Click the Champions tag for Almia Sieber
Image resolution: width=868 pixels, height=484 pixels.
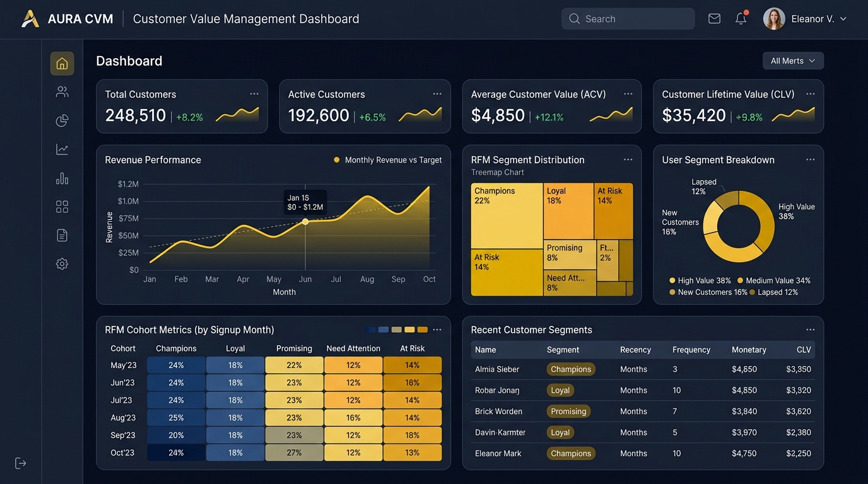pyautogui.click(x=571, y=369)
